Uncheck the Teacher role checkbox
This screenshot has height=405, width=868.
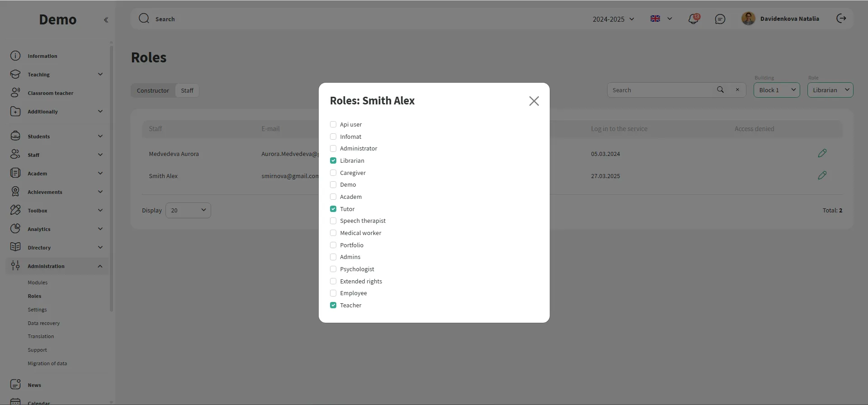point(333,305)
